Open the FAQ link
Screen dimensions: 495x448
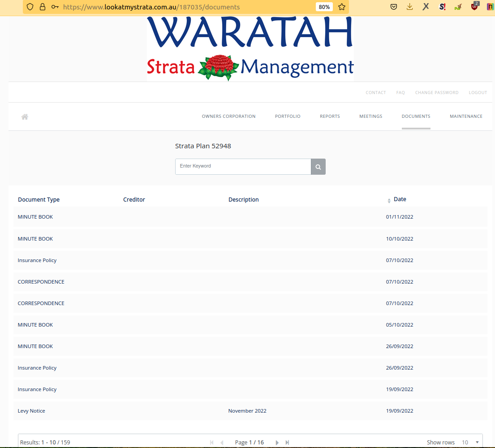click(x=400, y=92)
